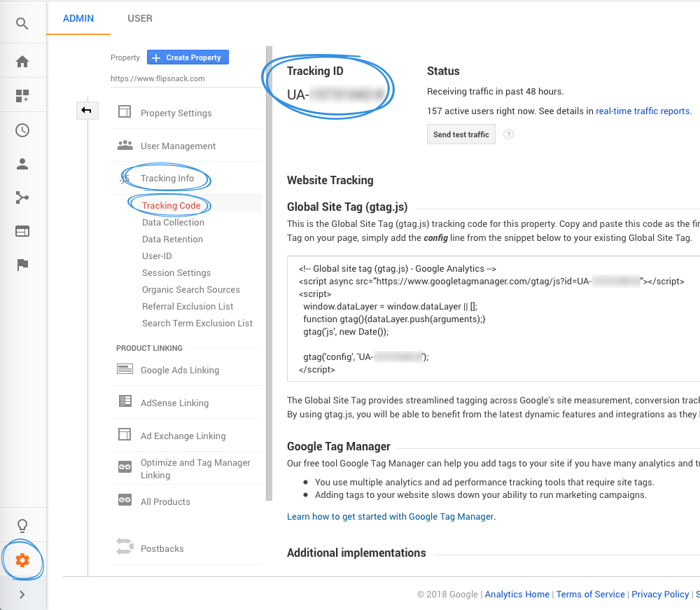Expand sidebar with bottom chevron

click(22, 595)
